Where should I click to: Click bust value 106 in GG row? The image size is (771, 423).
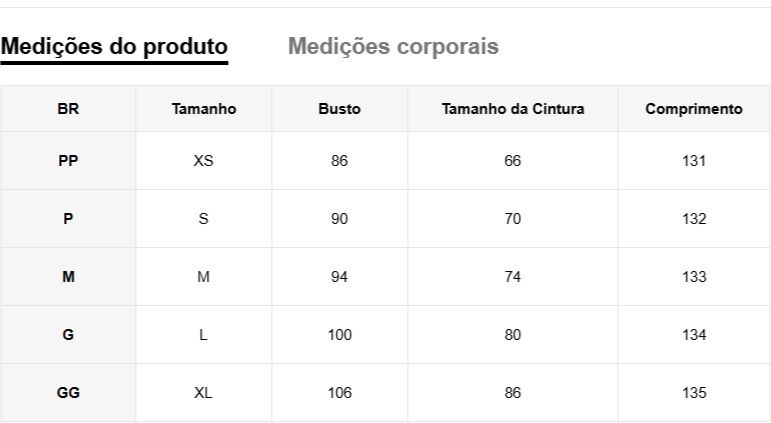[339, 393]
